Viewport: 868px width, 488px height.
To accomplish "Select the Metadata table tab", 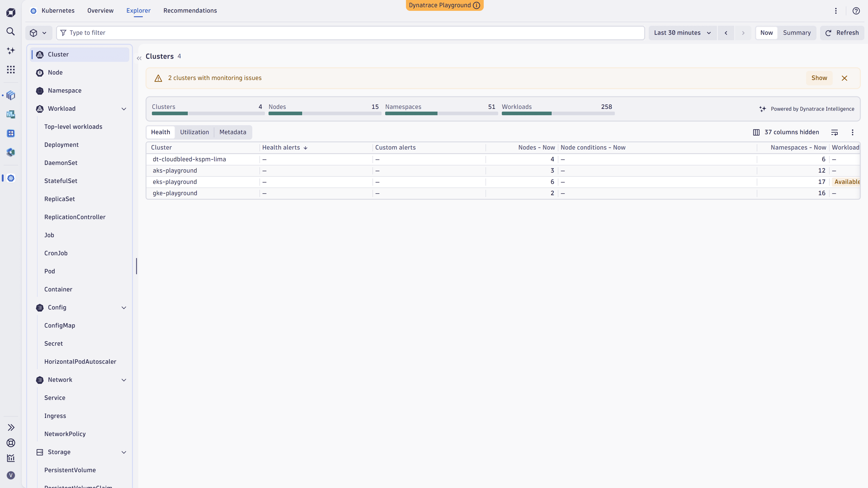I will (233, 132).
